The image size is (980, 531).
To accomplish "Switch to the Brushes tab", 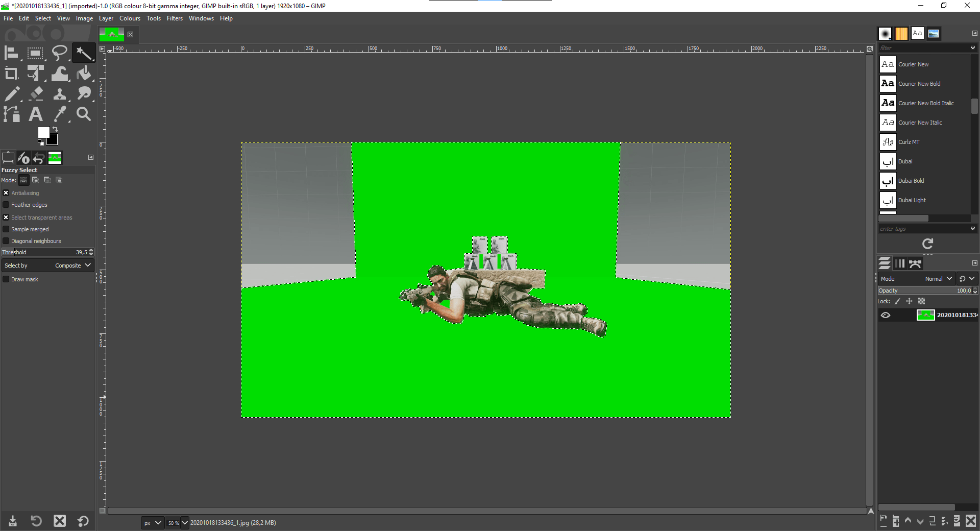I will pyautogui.click(x=885, y=34).
